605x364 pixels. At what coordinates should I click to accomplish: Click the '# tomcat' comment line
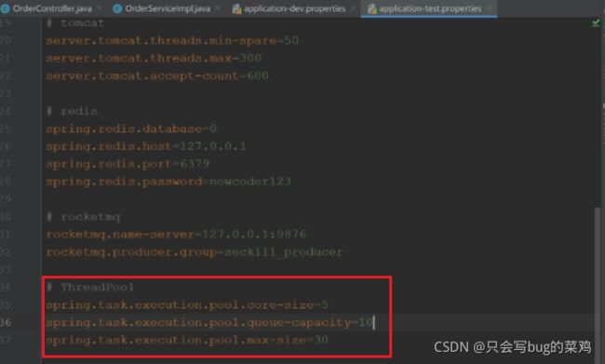(x=75, y=23)
